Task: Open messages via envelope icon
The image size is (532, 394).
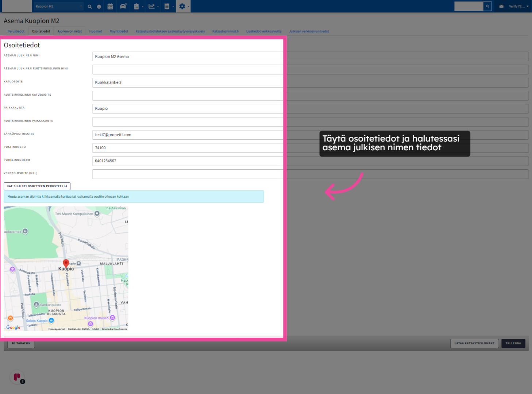Action: coord(501,6)
